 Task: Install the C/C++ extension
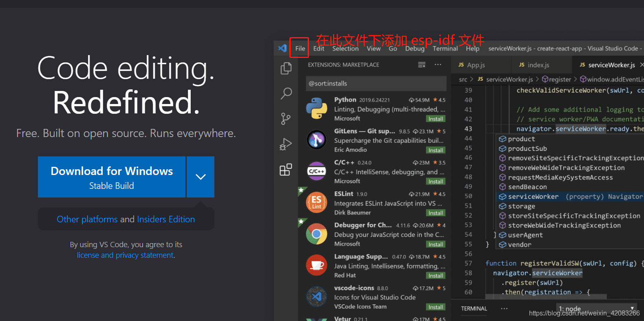point(436,182)
